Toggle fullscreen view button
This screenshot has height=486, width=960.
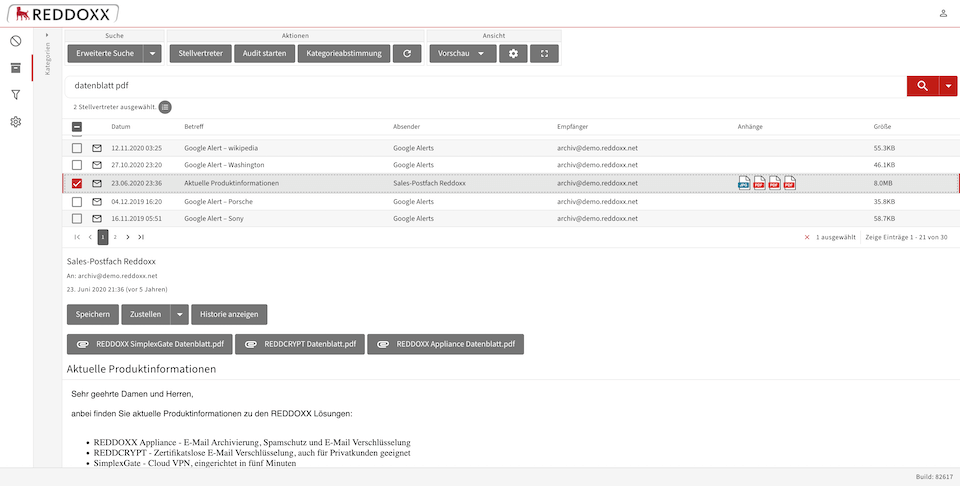tap(544, 53)
